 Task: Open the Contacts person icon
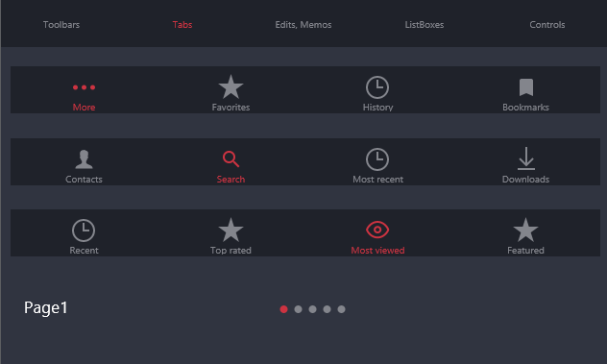click(84, 159)
